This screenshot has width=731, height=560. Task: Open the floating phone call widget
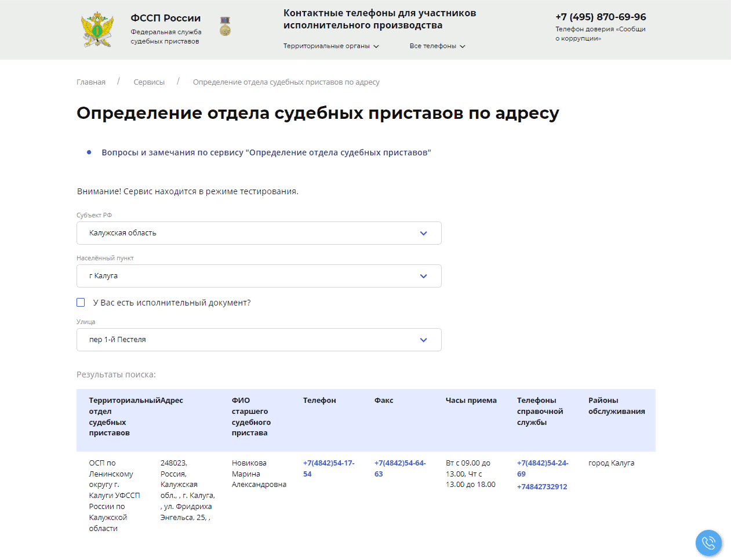(708, 543)
